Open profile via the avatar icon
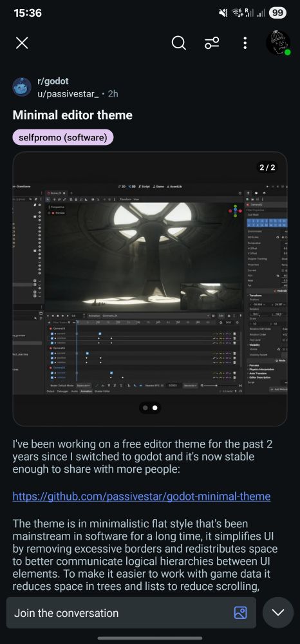The width and height of the screenshot is (300, 644). tap(278, 43)
